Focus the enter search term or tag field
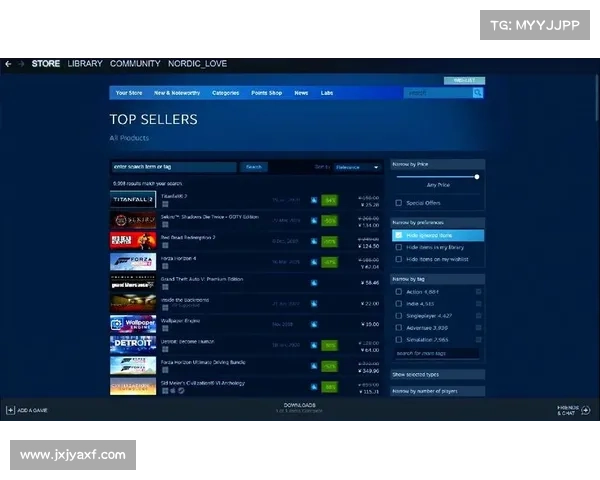 pos(174,167)
